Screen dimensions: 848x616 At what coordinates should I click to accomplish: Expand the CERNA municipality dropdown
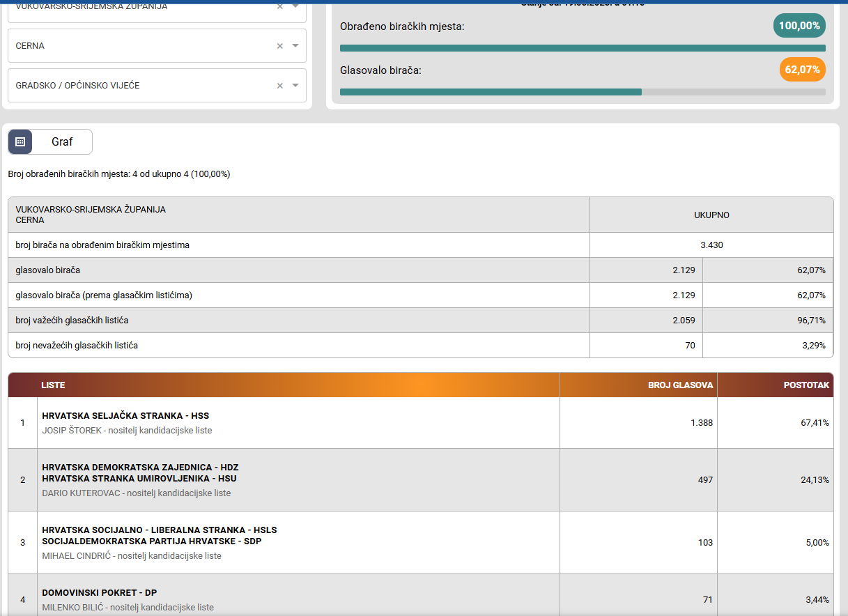tap(295, 46)
